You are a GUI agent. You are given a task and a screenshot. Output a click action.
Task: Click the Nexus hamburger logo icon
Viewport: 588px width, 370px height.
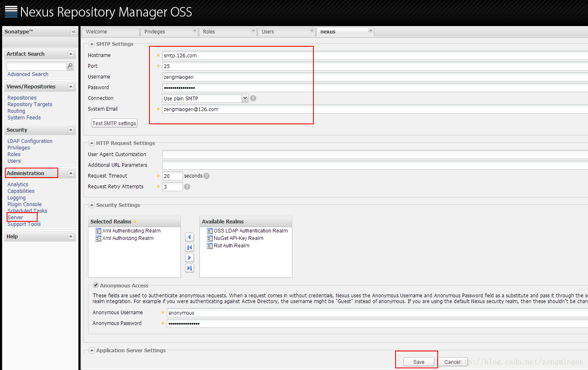click(11, 12)
